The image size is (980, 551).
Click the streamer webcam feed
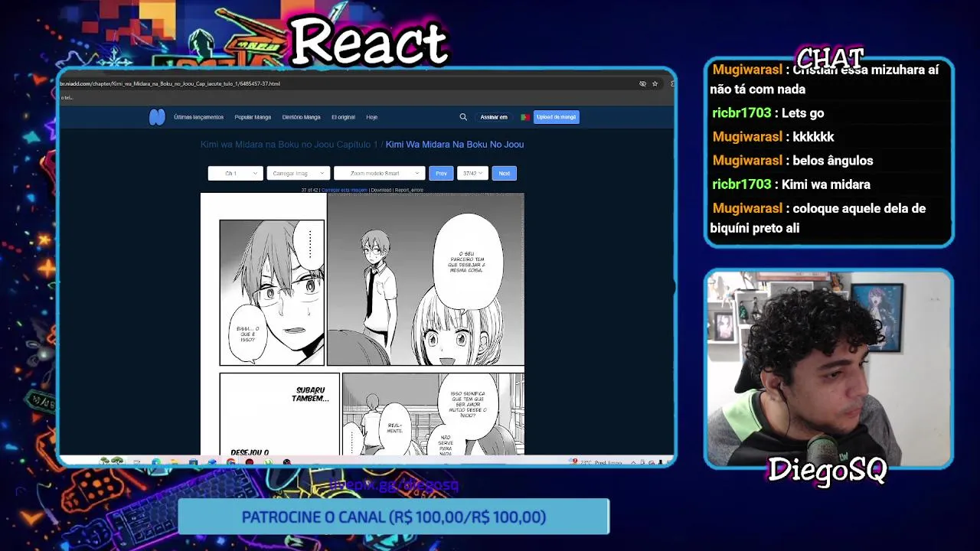[x=828, y=368]
